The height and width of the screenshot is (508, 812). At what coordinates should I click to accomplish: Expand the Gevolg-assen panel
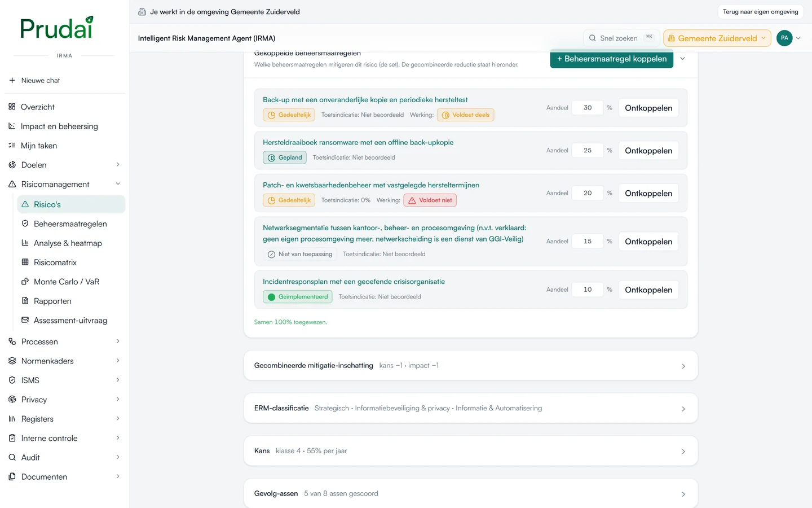tap(471, 493)
